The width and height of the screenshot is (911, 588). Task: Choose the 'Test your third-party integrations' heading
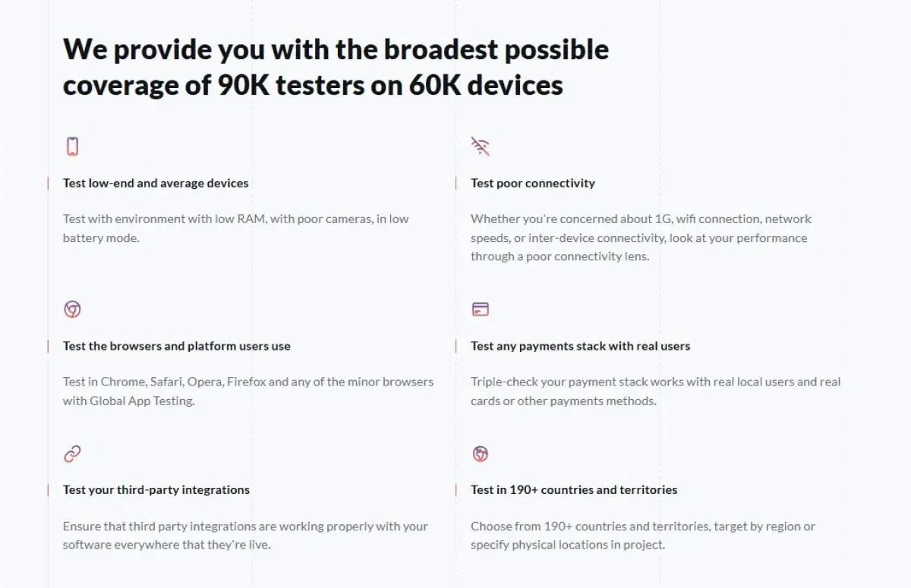point(156,489)
